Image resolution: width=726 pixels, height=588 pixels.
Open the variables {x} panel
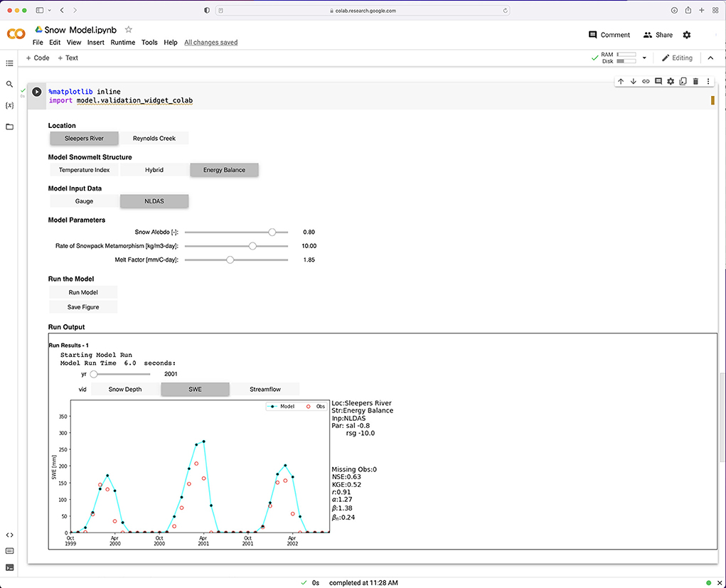coord(9,105)
